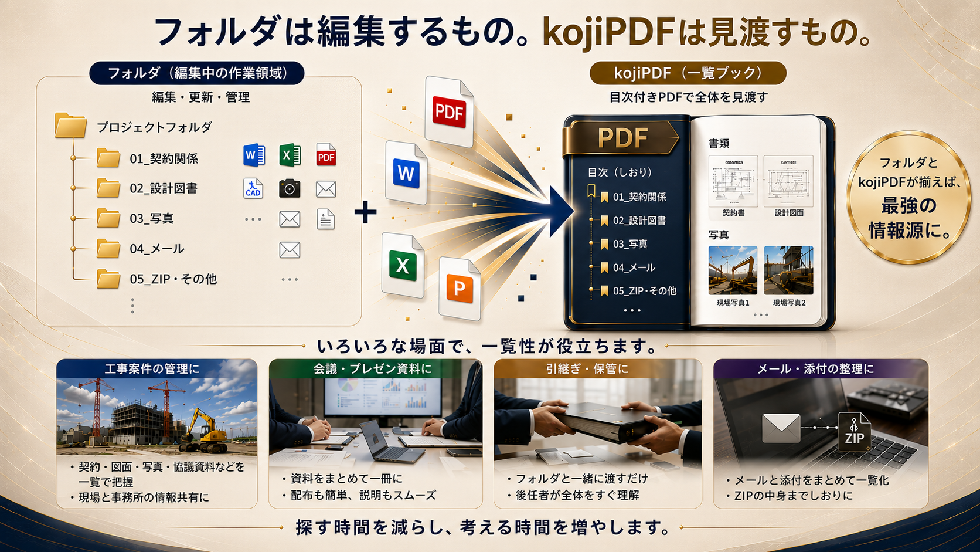Click the 編集・更新・管理 subtitle text
Screen dimensions: 980x552
[201, 97]
